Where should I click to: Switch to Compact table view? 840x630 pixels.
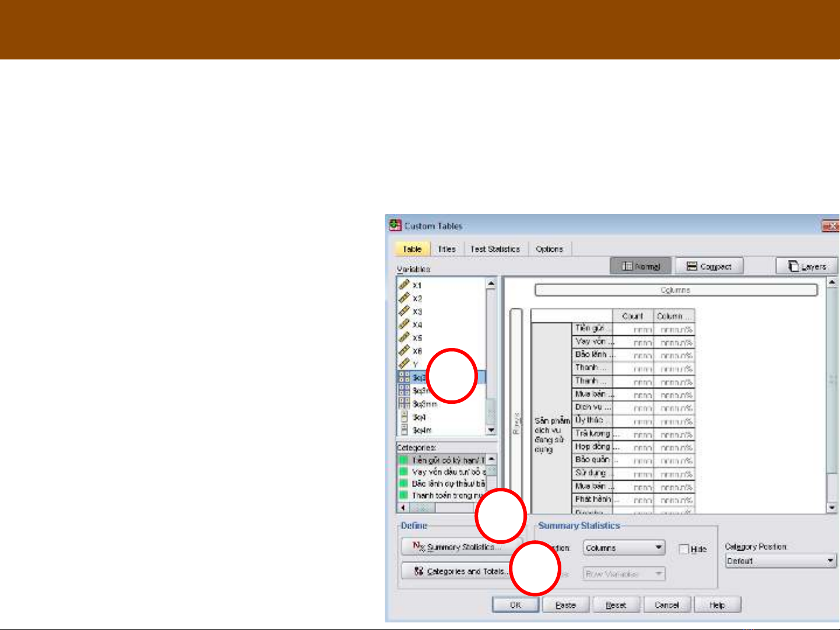(x=709, y=266)
